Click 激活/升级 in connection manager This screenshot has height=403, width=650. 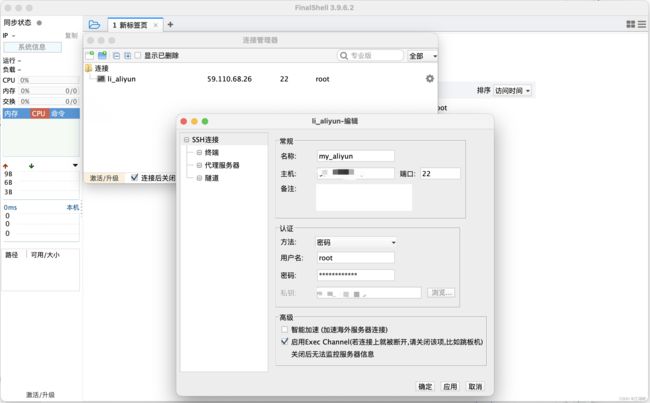(x=104, y=178)
